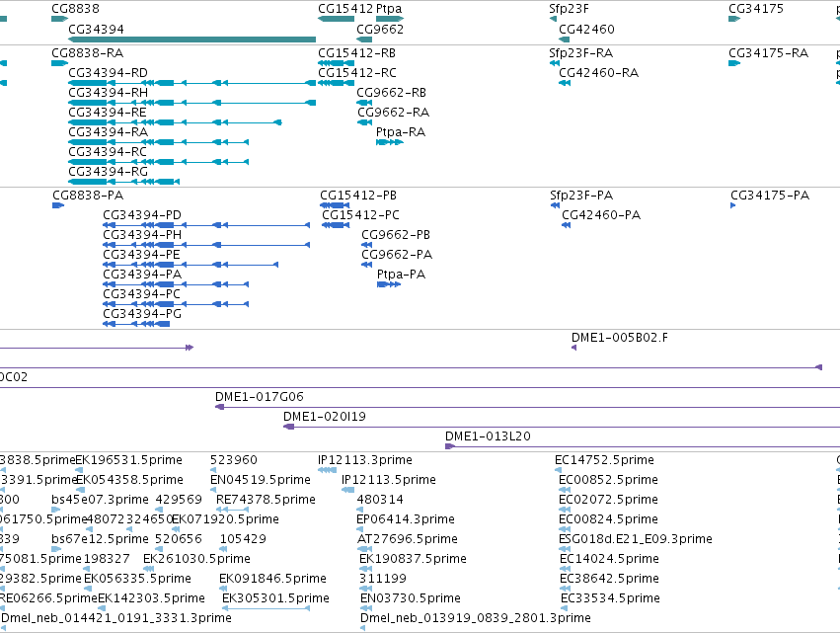Pick EST AT27696.5prime

[408, 540]
